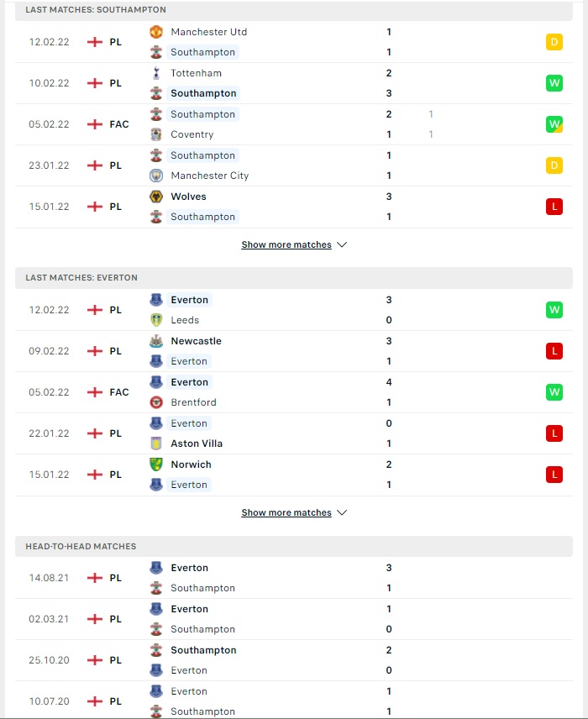
Task: Expand Everton's Show more matches
Action: tap(286, 512)
